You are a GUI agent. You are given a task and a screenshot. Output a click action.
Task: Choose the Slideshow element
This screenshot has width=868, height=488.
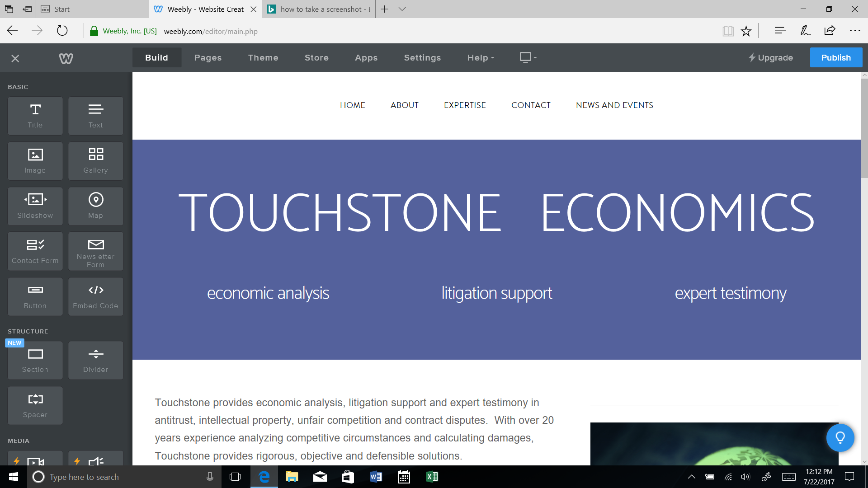coord(35,206)
